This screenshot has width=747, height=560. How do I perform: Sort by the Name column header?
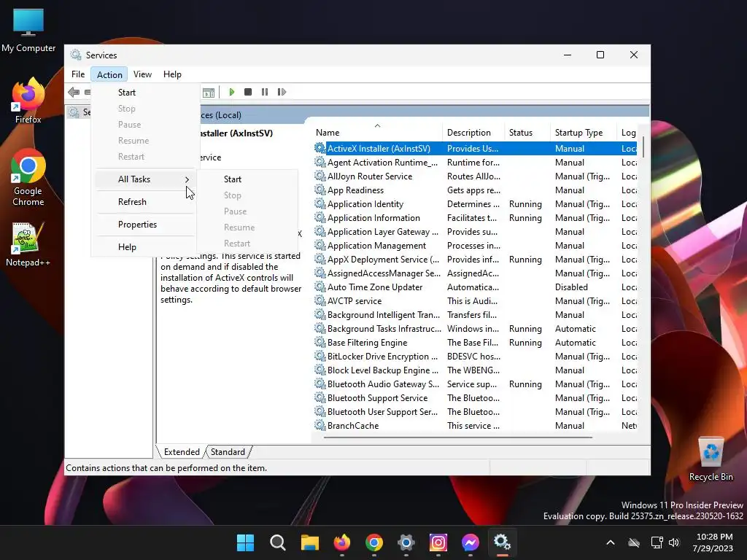tap(377, 133)
